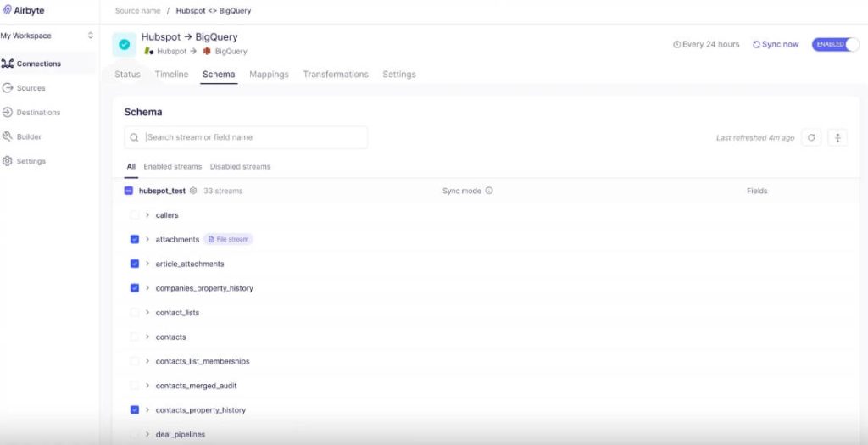Click the Source name breadcrumb link
868x445 pixels.
(138, 11)
